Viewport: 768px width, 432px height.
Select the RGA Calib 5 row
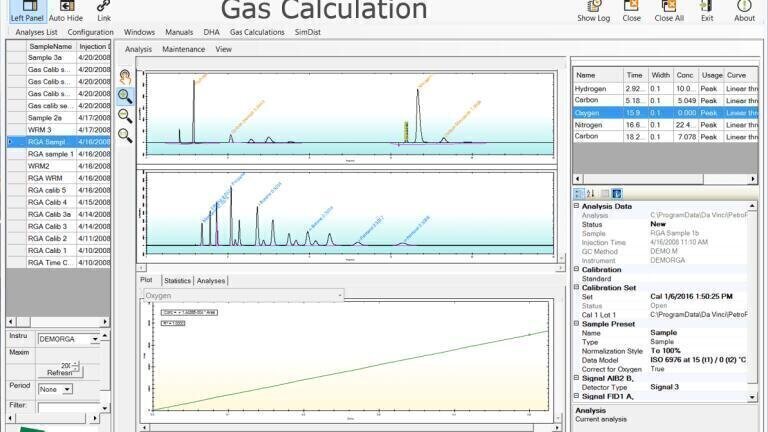click(59, 190)
